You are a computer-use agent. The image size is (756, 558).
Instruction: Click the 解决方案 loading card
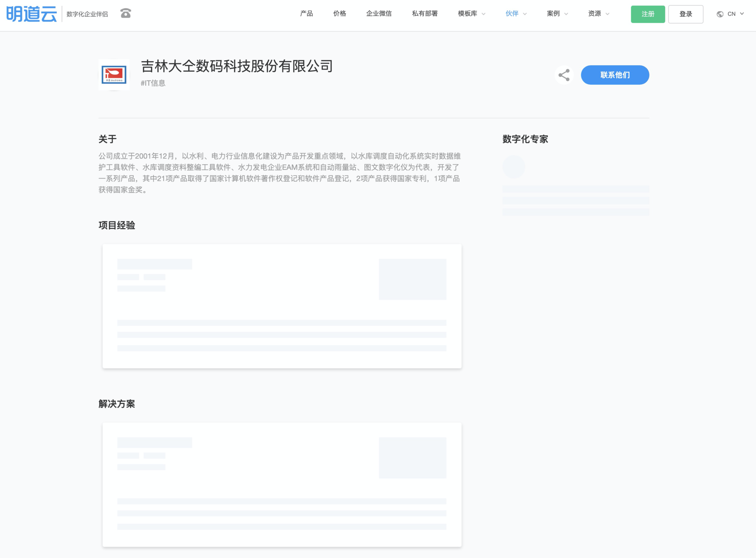(282, 484)
